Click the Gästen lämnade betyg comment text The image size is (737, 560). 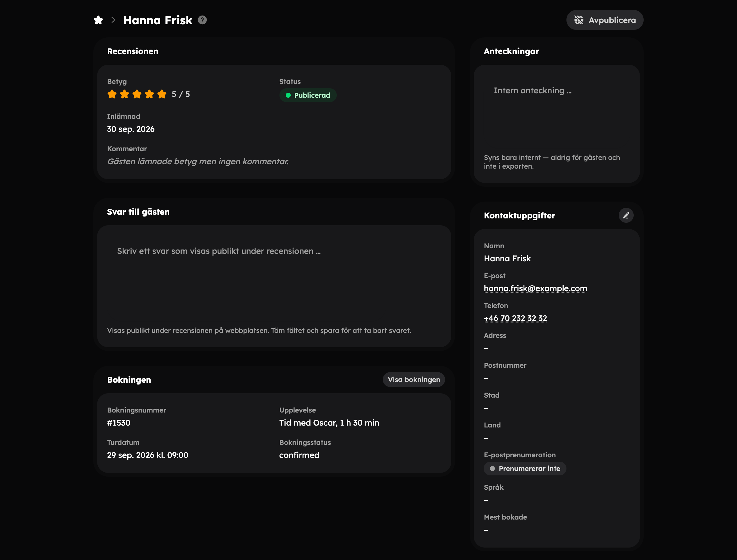coord(198,161)
